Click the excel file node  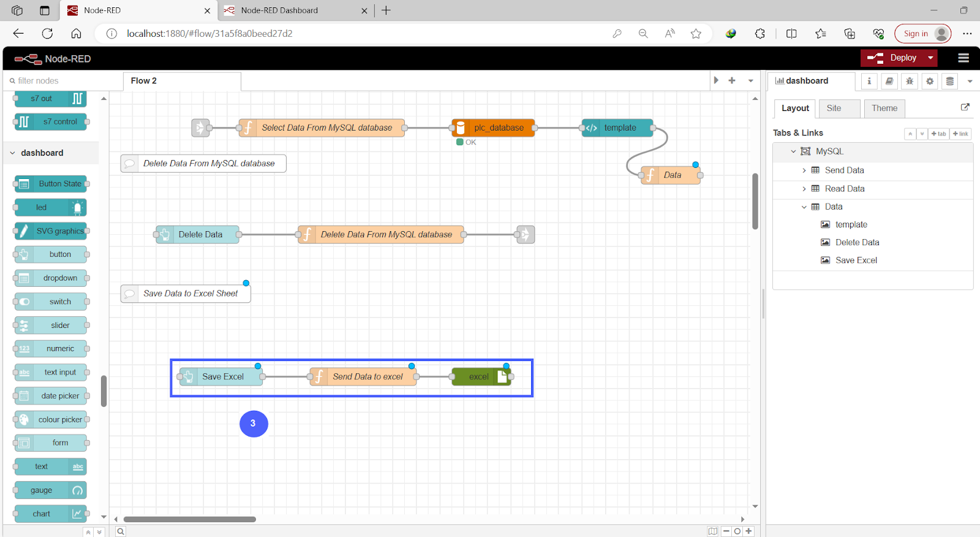click(x=481, y=376)
